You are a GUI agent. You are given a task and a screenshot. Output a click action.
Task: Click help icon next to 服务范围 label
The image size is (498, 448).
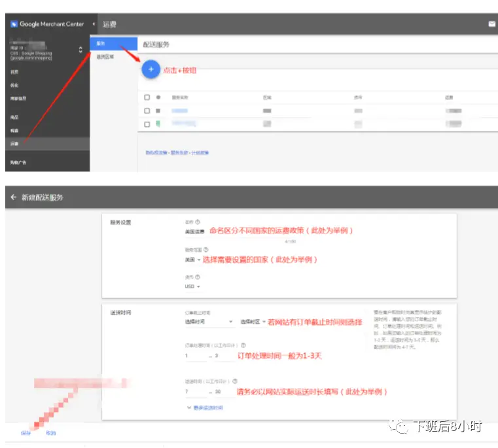pyautogui.click(x=206, y=250)
